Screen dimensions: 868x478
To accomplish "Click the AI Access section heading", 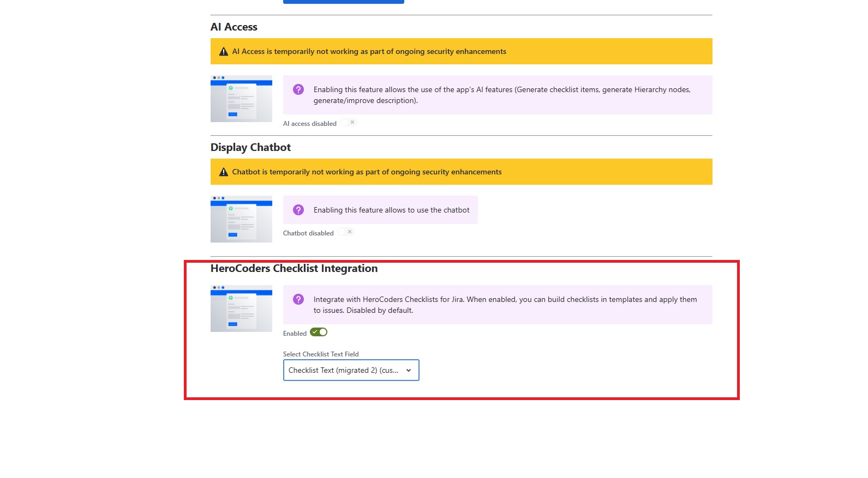I will tap(234, 27).
